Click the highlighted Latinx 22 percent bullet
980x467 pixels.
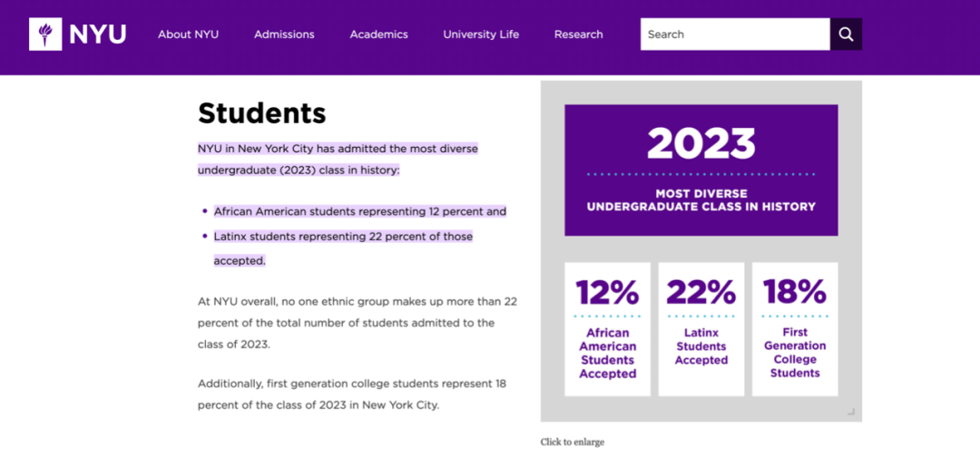[343, 237]
